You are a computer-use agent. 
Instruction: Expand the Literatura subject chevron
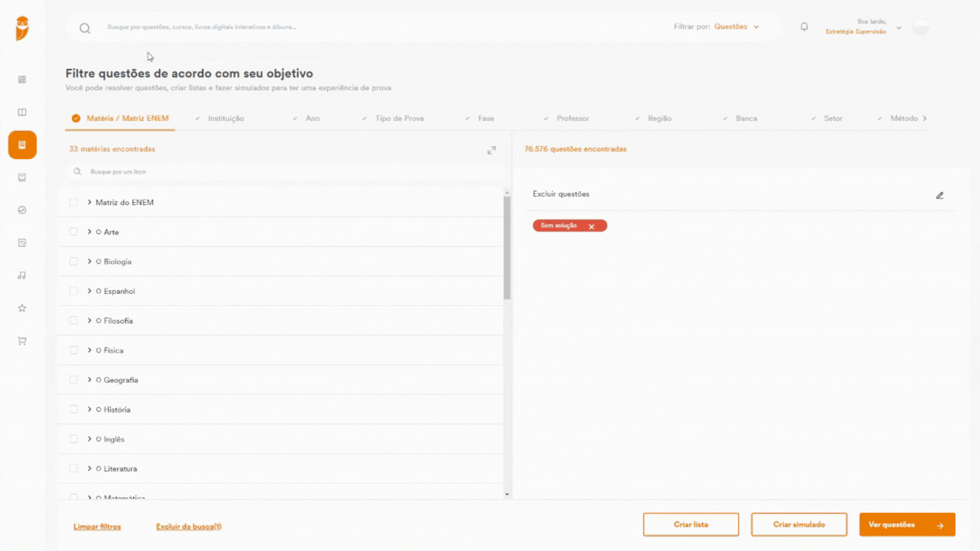click(x=89, y=468)
